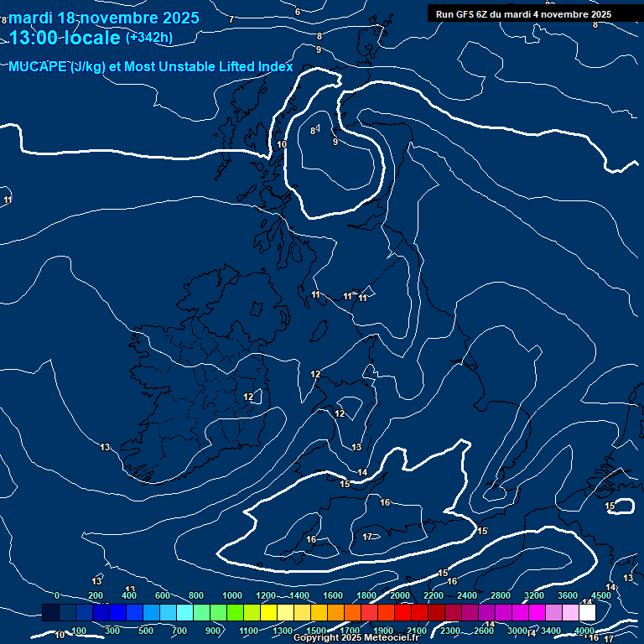Select the cyan legend swatch between 700 and 800

click(x=184, y=612)
